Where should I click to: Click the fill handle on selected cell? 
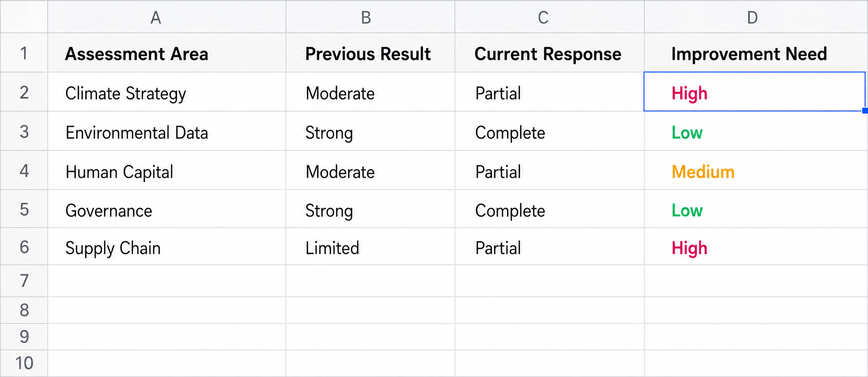(865, 110)
